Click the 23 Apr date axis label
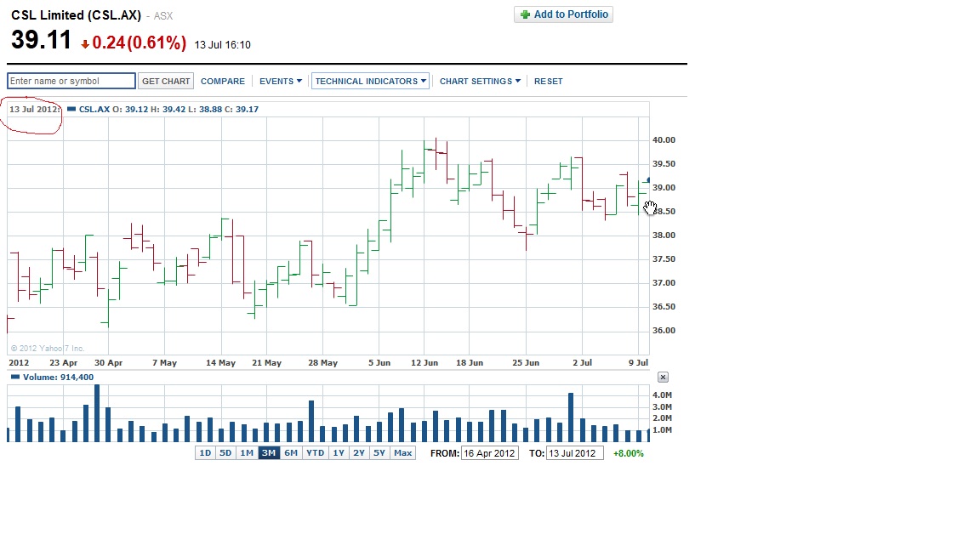The height and width of the screenshot is (551, 980). pyautogui.click(x=63, y=362)
